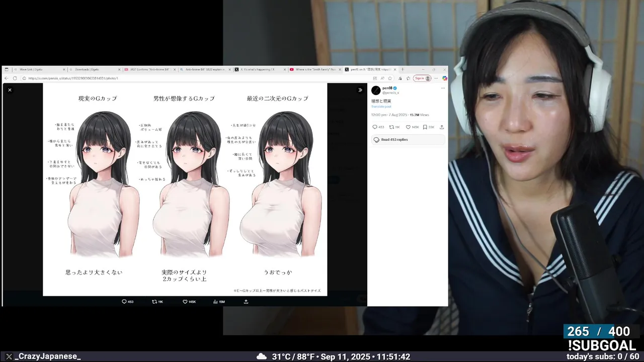The width and height of the screenshot is (644, 362).
Task: Collapse the post side panel with double-chevron
Action: tap(360, 90)
